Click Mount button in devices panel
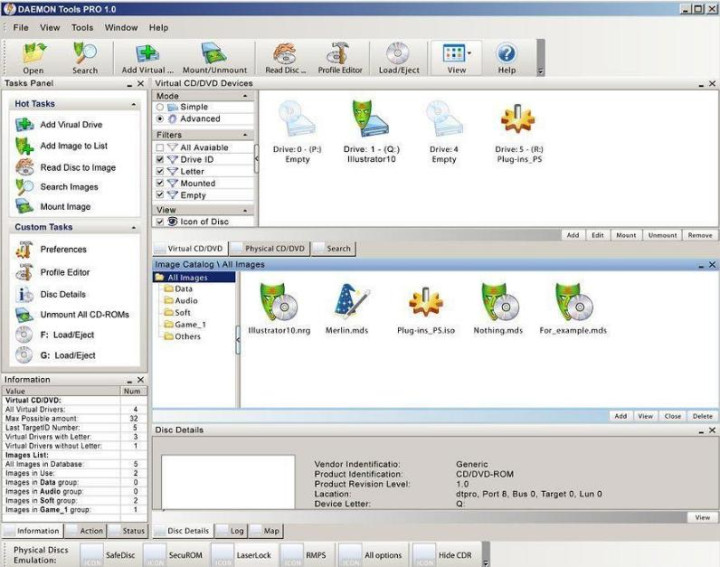Viewport: 720px width, 567px height. (x=626, y=235)
